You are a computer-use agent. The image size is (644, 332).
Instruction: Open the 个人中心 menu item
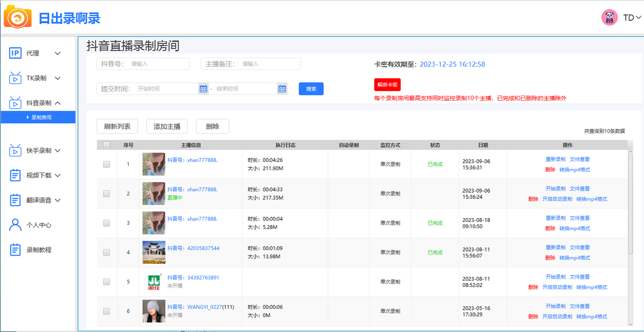[39, 225]
